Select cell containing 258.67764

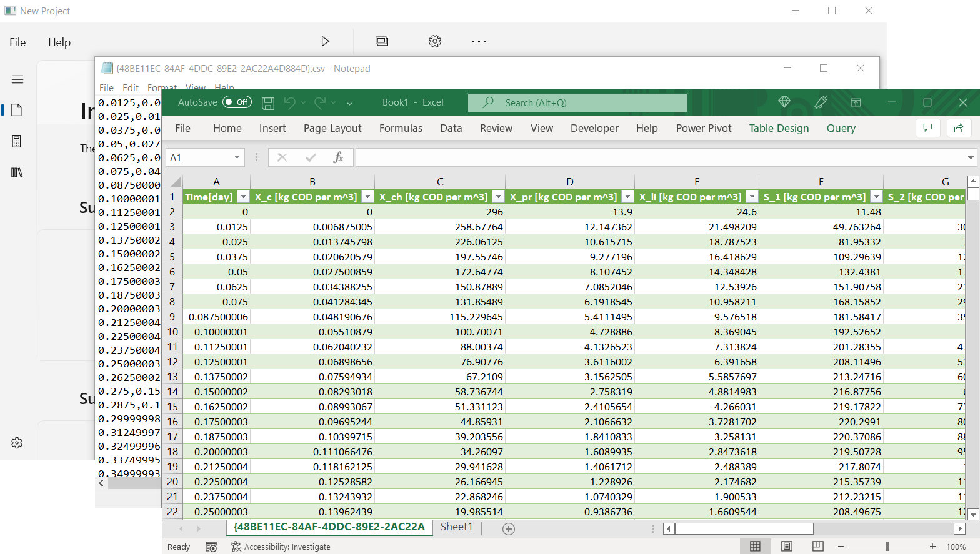pos(441,227)
